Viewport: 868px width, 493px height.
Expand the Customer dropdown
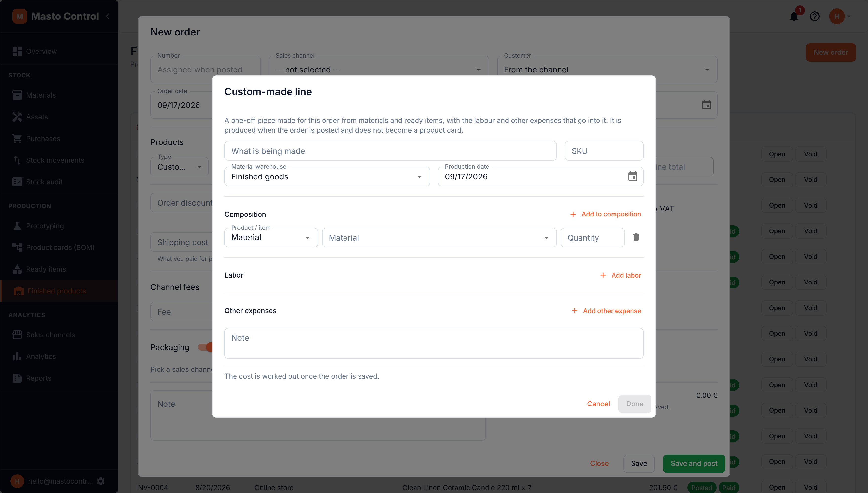click(607, 70)
